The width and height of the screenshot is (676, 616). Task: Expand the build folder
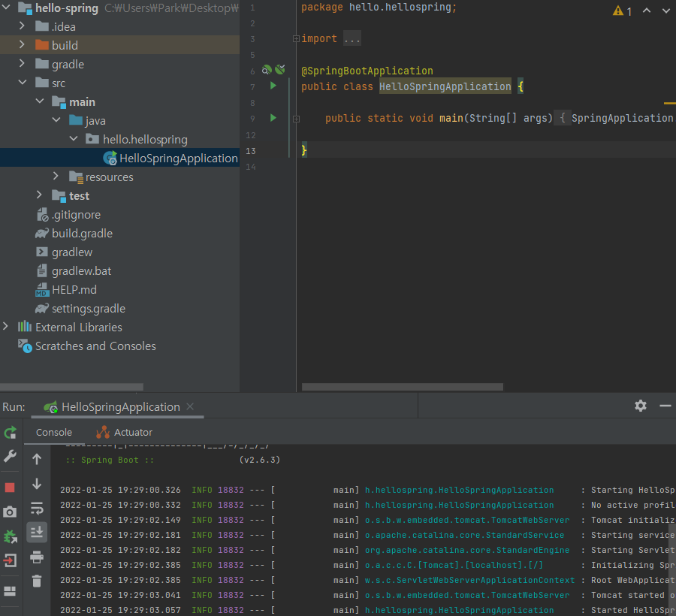click(22, 44)
